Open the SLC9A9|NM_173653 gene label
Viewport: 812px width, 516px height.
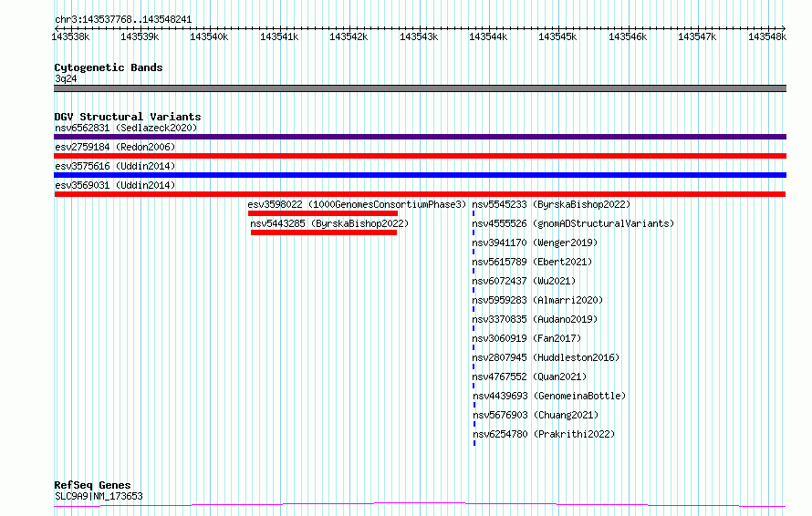coord(99,496)
